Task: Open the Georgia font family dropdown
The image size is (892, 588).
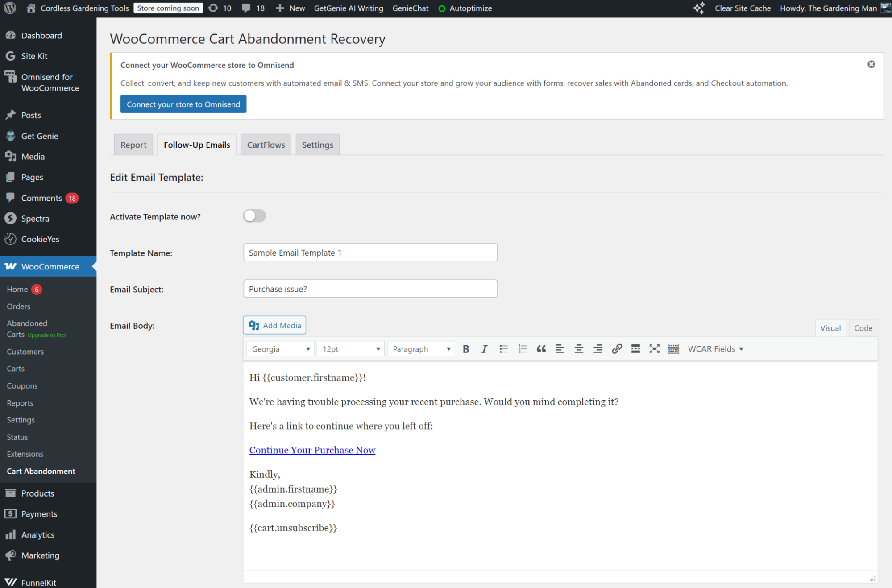Action: [x=280, y=349]
